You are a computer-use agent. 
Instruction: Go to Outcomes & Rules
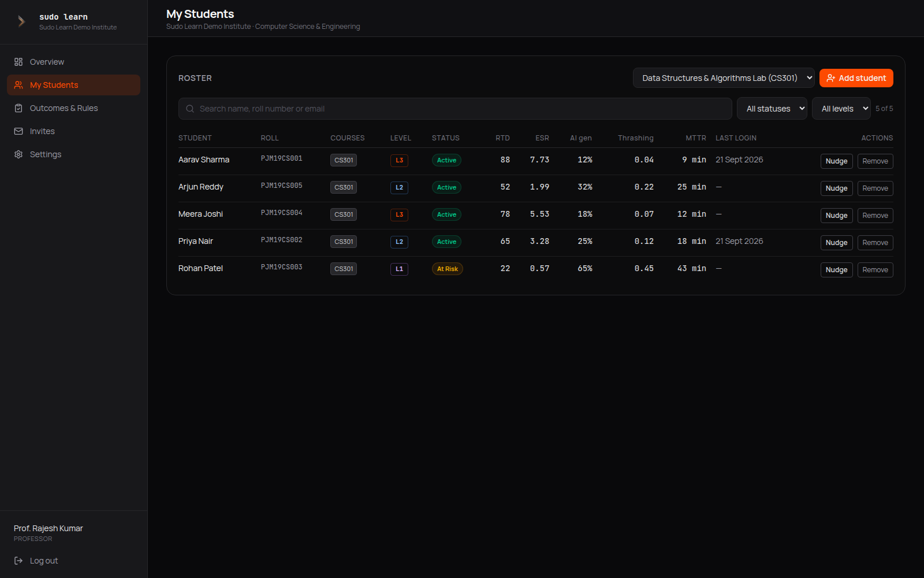tap(73, 108)
